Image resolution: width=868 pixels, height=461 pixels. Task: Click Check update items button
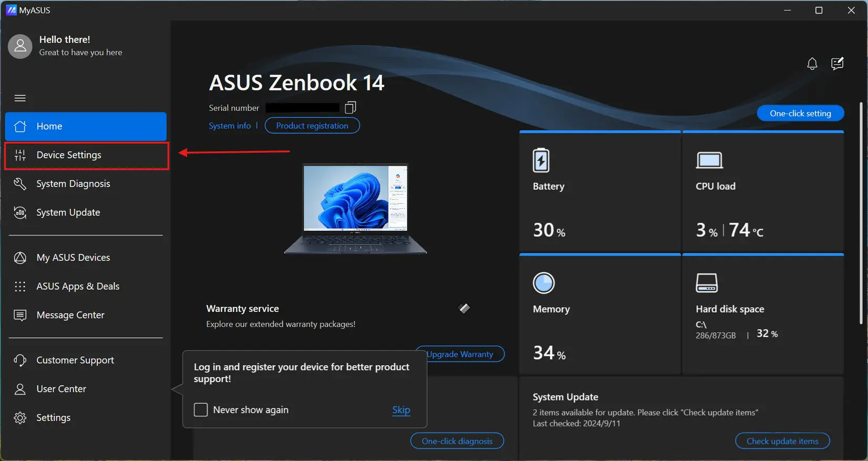coord(782,441)
